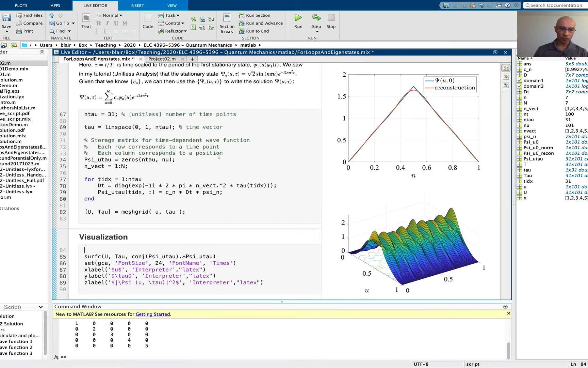Click the Help question mark icon
588x368 pixels.
coord(507,5)
